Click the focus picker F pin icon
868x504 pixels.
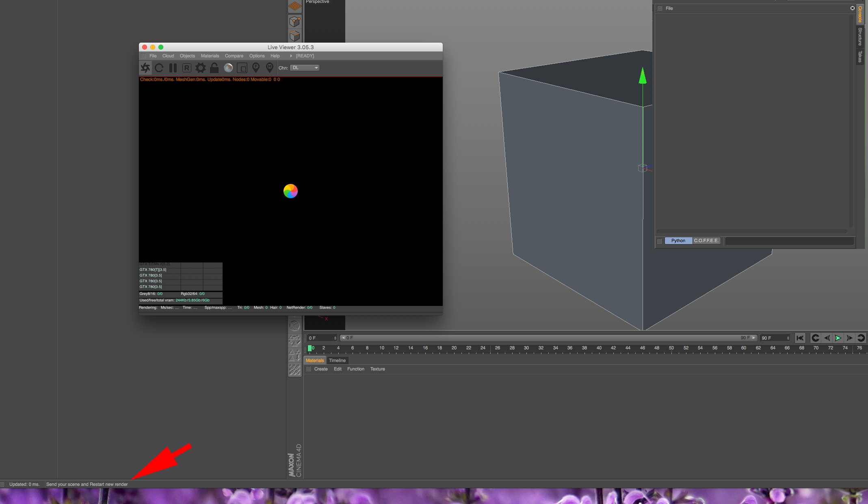256,67
